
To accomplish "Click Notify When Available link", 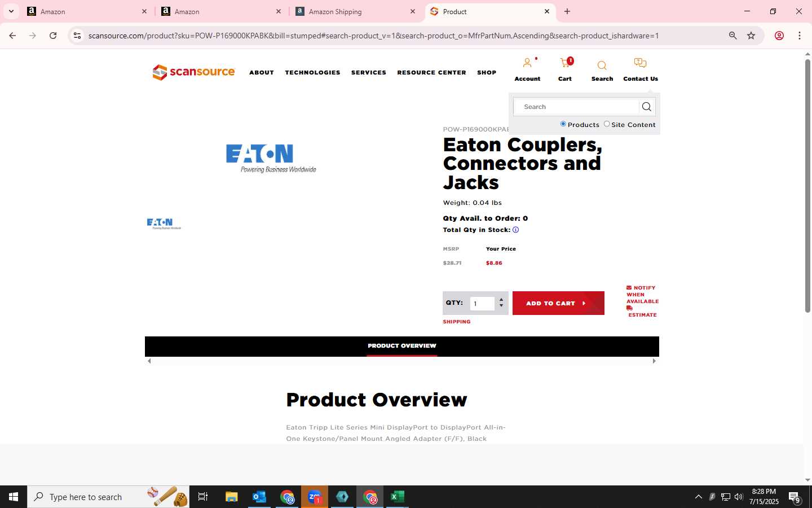I will pos(642,295).
